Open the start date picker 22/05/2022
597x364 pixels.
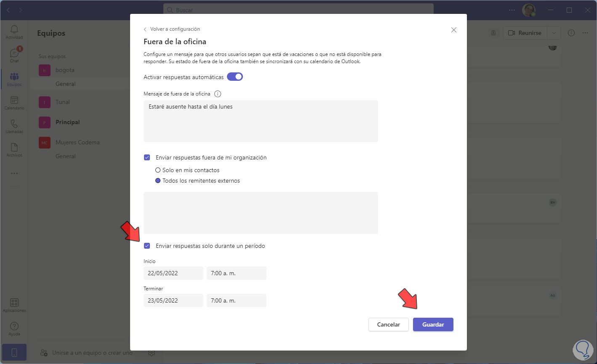[x=173, y=273]
